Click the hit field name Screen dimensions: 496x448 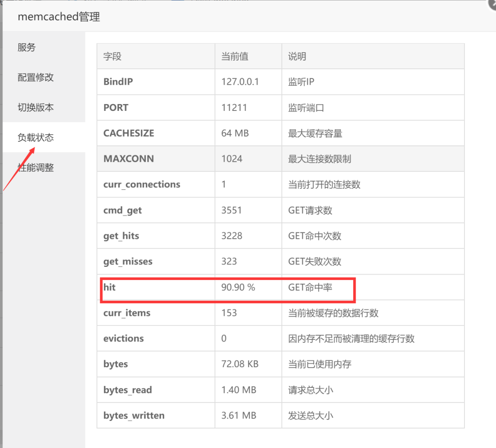tap(109, 287)
